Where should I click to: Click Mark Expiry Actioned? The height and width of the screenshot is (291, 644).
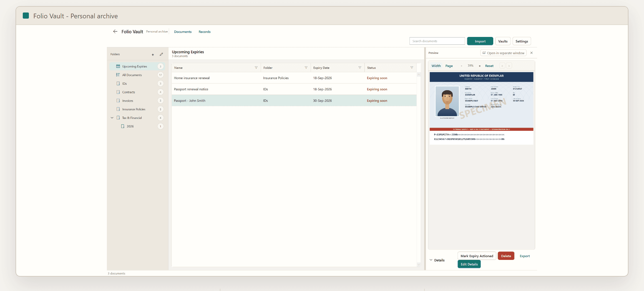coord(477,256)
